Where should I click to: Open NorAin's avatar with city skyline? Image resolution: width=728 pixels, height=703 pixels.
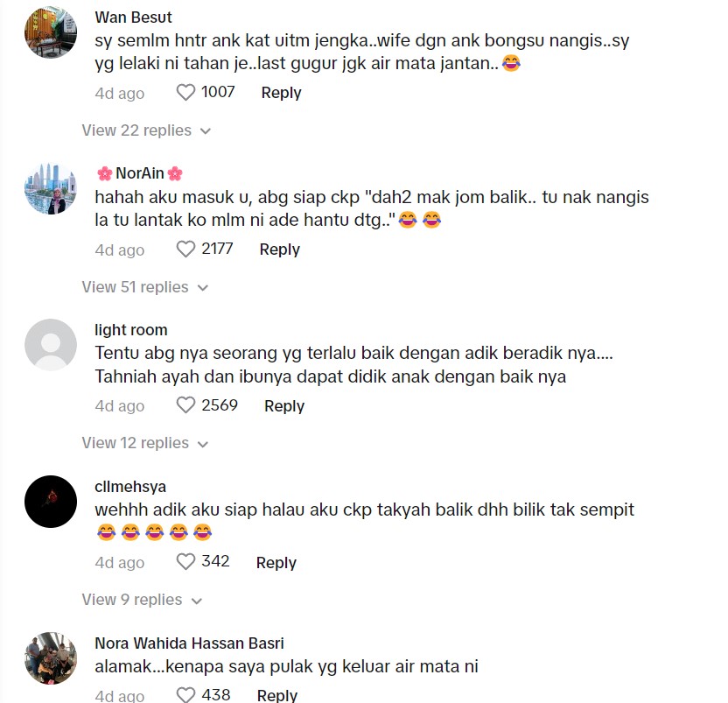(51, 188)
